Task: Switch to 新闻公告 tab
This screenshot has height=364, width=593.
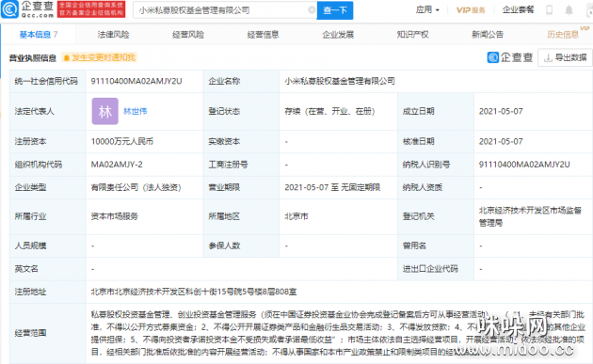Action: pyautogui.click(x=488, y=35)
